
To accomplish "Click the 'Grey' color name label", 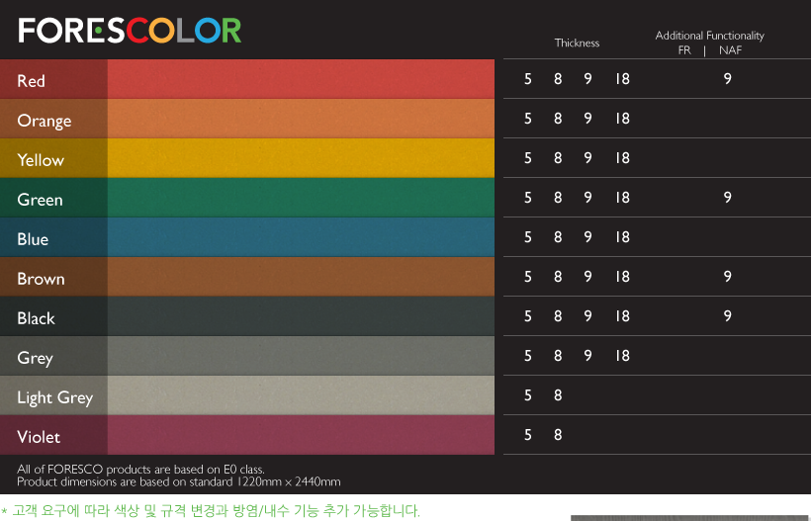I will [x=36, y=359].
